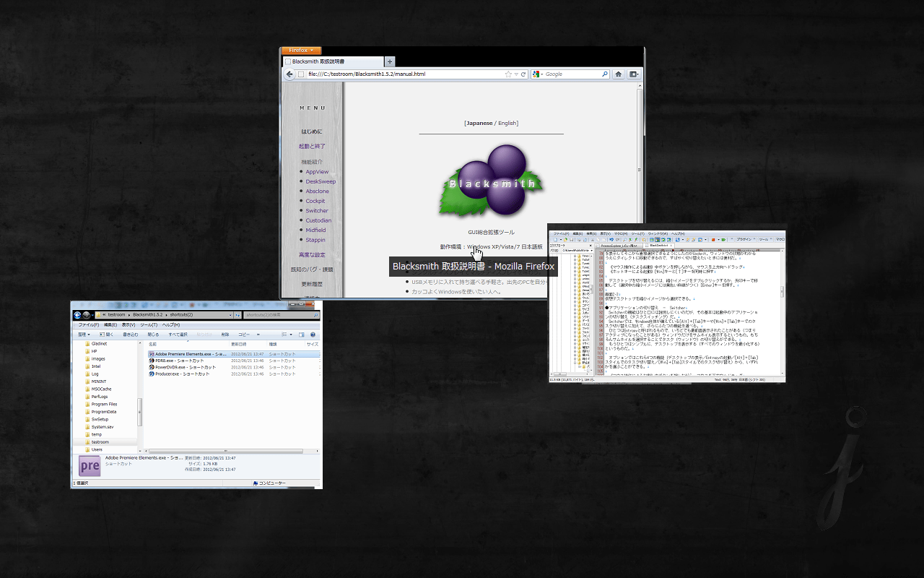
Task: Open the English version link of the manual
Action: pyautogui.click(x=508, y=123)
